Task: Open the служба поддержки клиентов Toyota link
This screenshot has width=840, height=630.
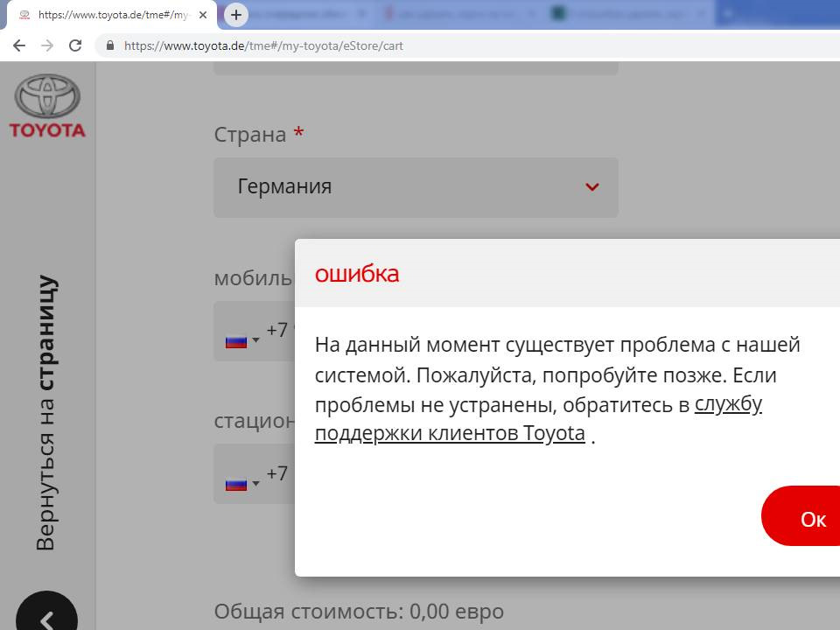Action: 450,433
